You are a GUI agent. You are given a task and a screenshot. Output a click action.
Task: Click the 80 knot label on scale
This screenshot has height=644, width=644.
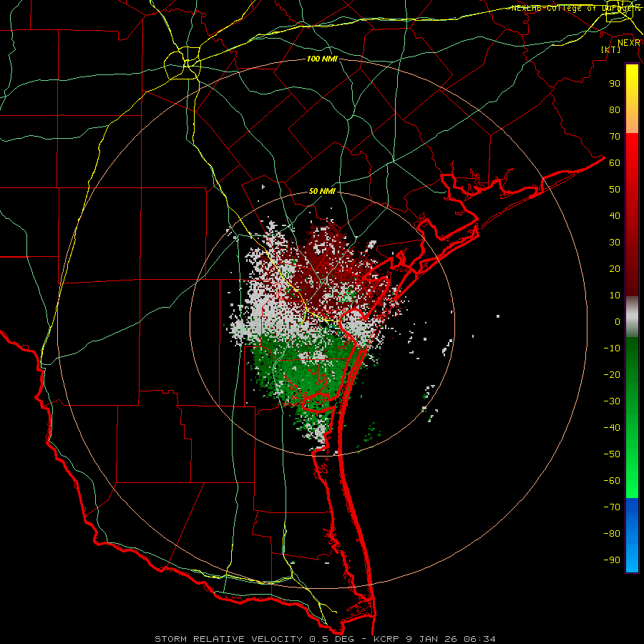point(615,110)
